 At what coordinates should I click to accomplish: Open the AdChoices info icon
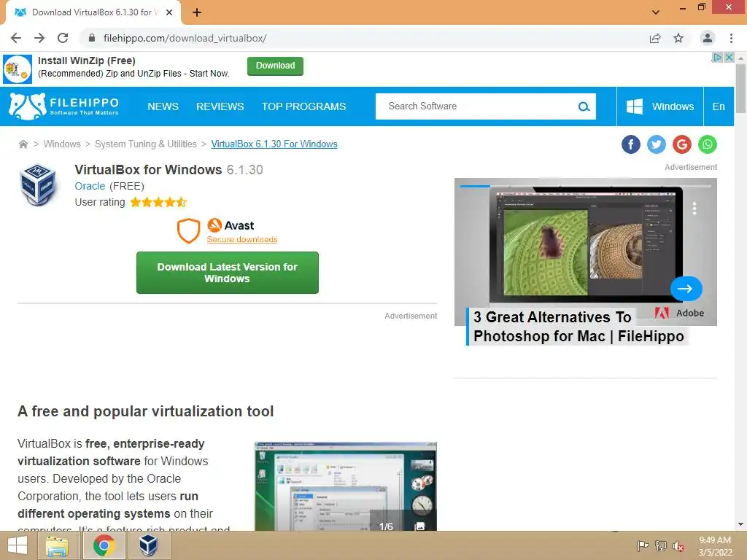[x=717, y=57]
